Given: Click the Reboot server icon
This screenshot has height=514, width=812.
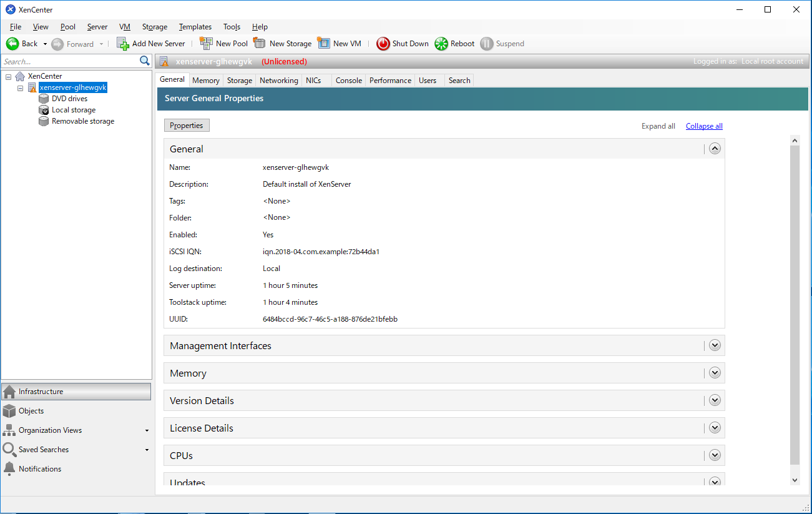Looking at the screenshot, I should pos(442,43).
